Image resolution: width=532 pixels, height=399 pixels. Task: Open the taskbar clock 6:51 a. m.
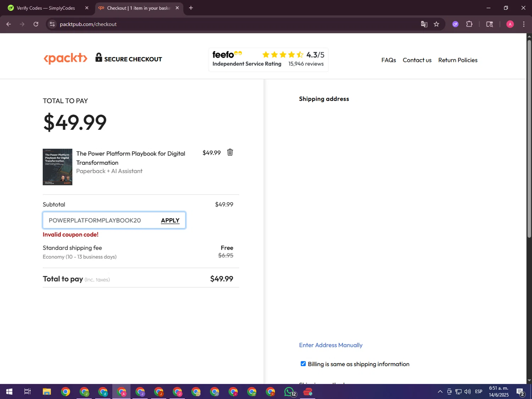[x=499, y=392]
